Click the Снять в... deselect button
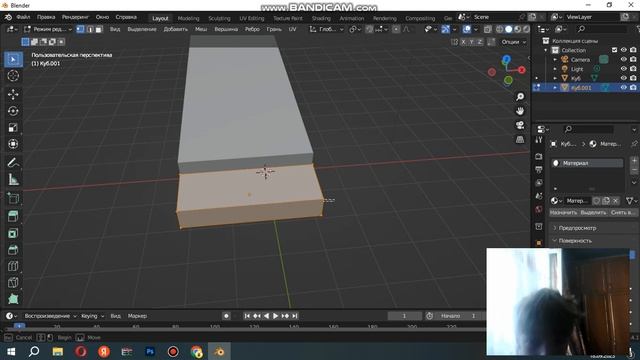This screenshot has width=640, height=360. [623, 213]
